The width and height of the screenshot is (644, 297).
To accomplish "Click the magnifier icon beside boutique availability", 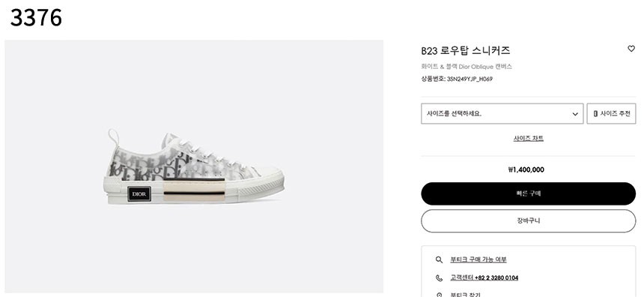I will [439, 259].
